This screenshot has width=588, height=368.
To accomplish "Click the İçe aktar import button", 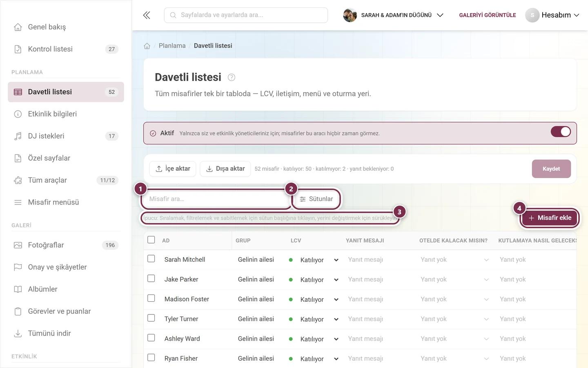I will point(173,169).
